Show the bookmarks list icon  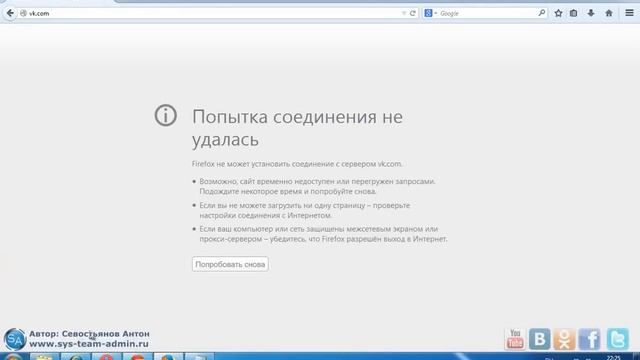573,13
